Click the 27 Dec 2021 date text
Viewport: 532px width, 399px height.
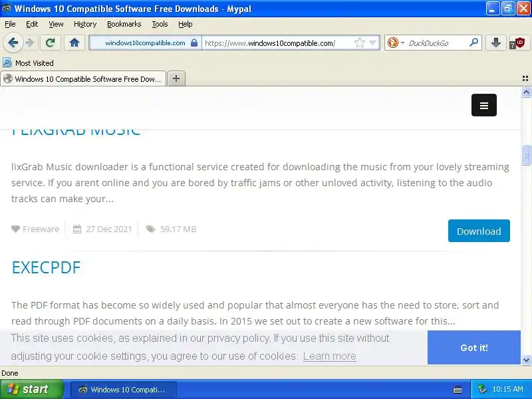click(x=108, y=229)
